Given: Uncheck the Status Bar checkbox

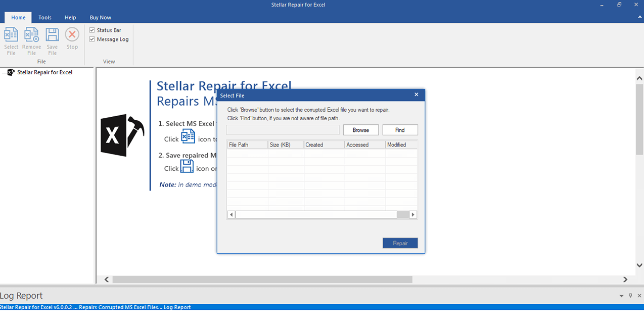Looking at the screenshot, I should click(x=92, y=30).
